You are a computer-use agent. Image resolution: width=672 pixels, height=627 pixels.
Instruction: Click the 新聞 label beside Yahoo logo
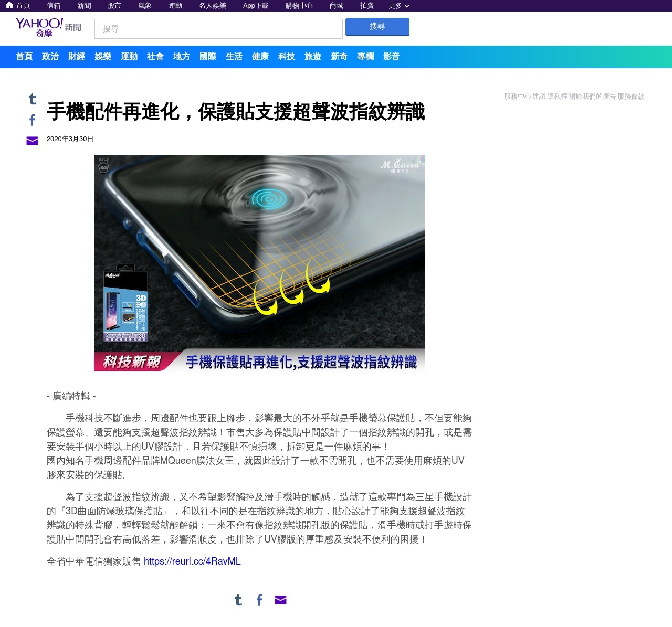click(73, 27)
